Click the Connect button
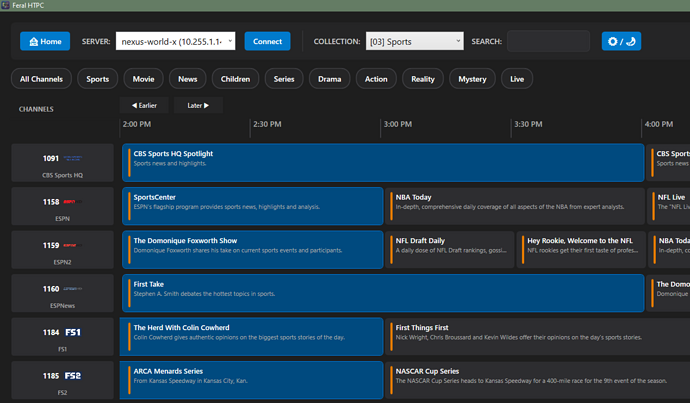690x403 pixels. 268,41
